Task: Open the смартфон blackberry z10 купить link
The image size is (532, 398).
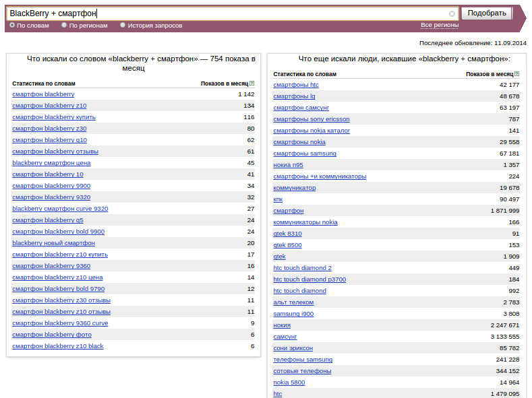Action: 60,255
